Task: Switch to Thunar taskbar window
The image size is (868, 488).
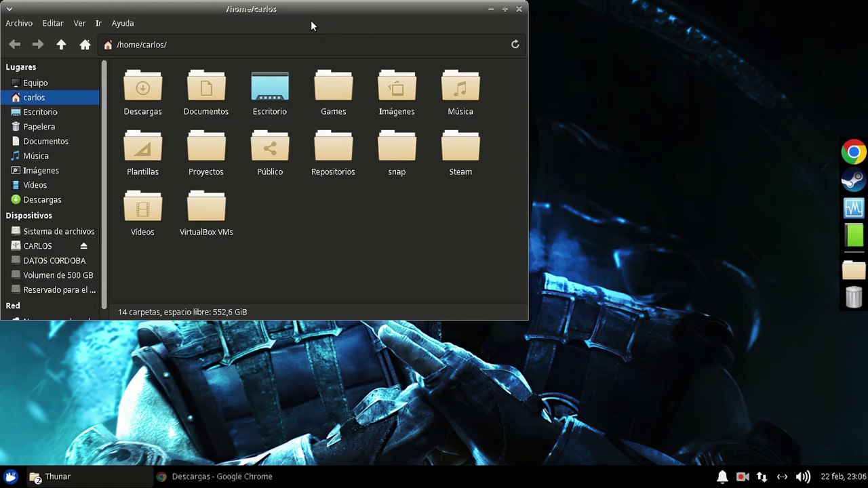Action: click(x=90, y=476)
